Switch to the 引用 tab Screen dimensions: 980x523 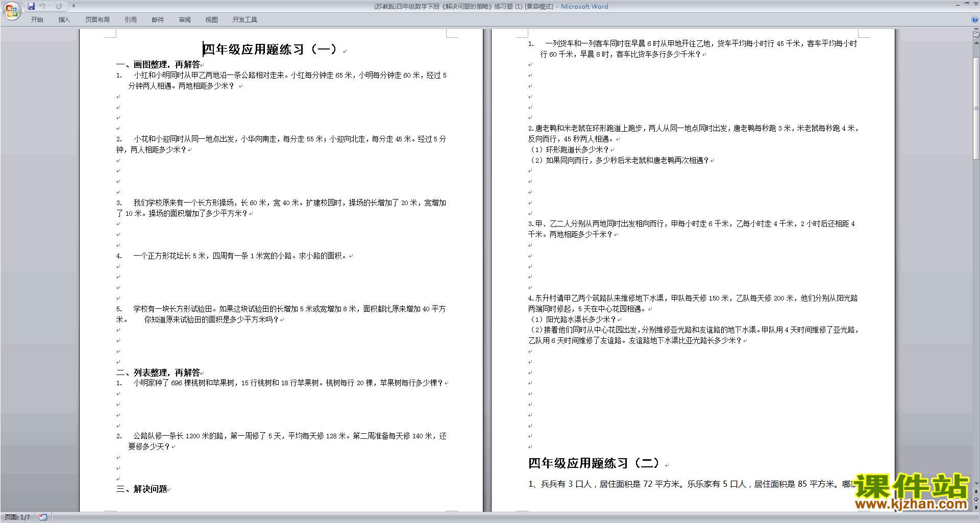131,20
